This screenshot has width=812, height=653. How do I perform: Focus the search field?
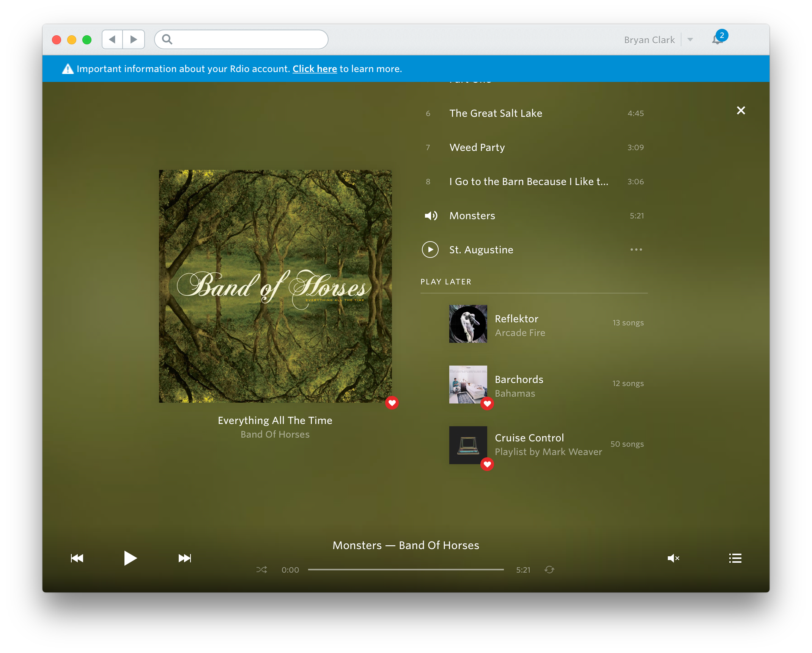[x=241, y=39]
